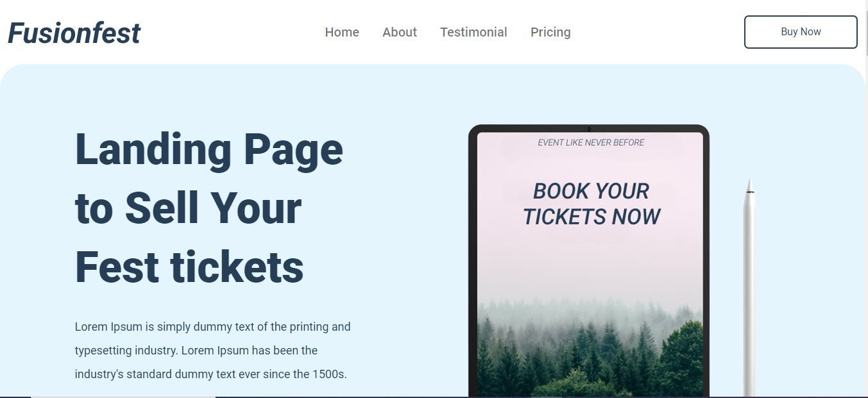Click the "to Sell Your" heading line
This screenshot has height=398, width=868.
click(x=188, y=208)
